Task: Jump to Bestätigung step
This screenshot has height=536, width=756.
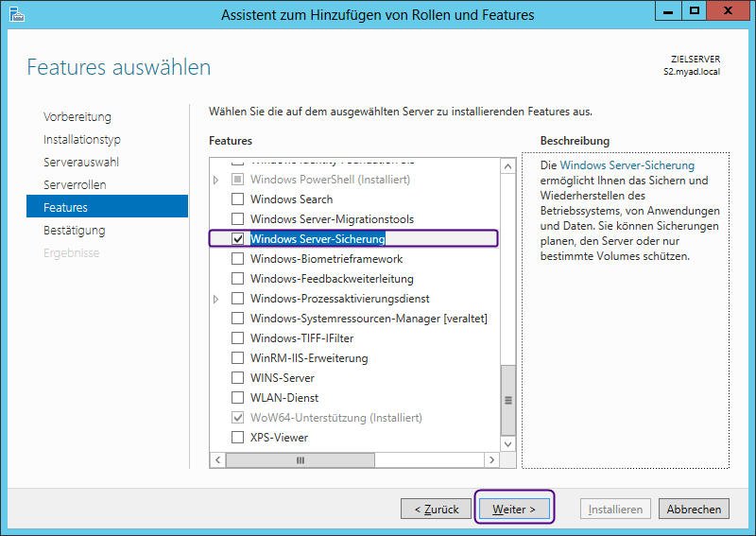Action: tap(75, 230)
